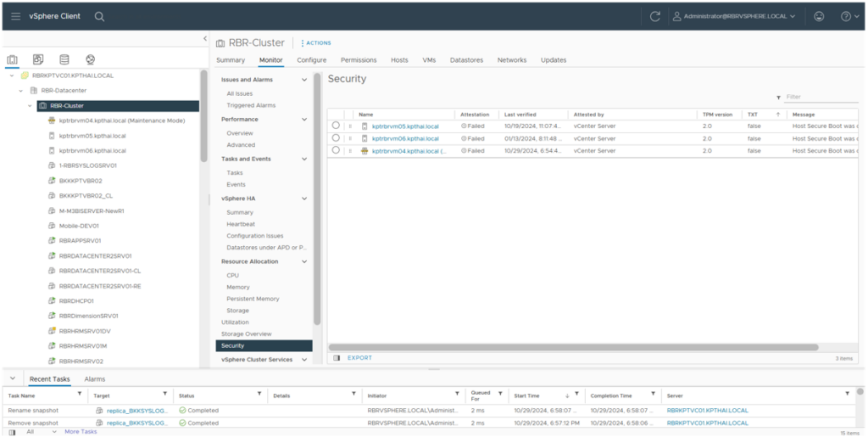Switch to the Configure tab
This screenshot has width=868, height=437.
click(x=311, y=60)
